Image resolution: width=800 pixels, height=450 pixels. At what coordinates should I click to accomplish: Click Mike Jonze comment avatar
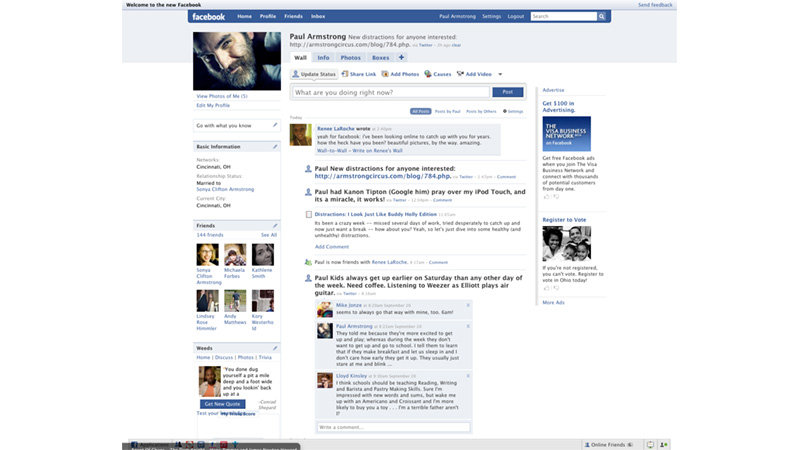pyautogui.click(x=325, y=310)
